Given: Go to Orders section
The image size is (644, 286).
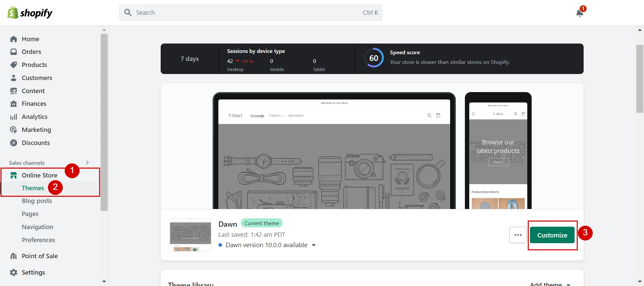Looking at the screenshot, I should (32, 52).
